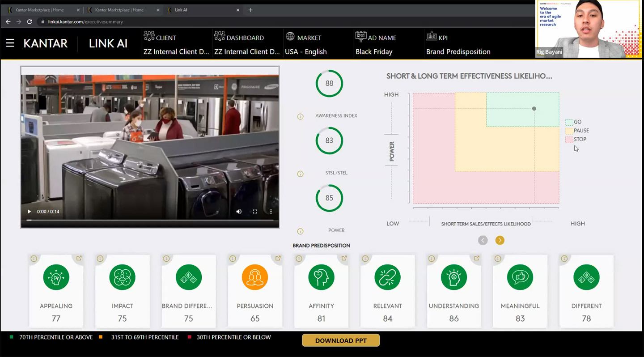Image resolution: width=644 pixels, height=357 pixels.
Task: Mute the video with speaker icon
Action: point(239,212)
